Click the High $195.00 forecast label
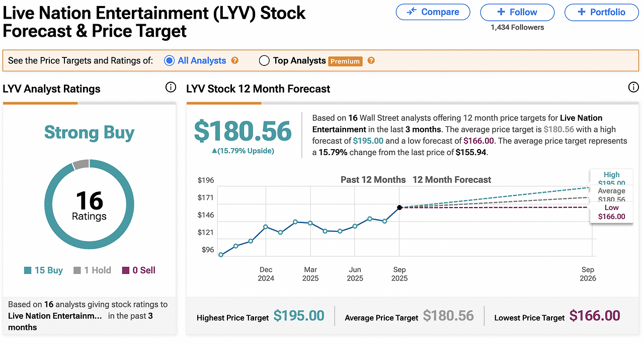 (611, 177)
